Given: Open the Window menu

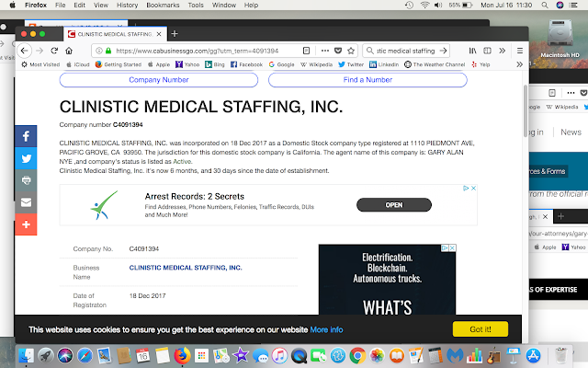Looking at the screenshot, I should 224,5.
